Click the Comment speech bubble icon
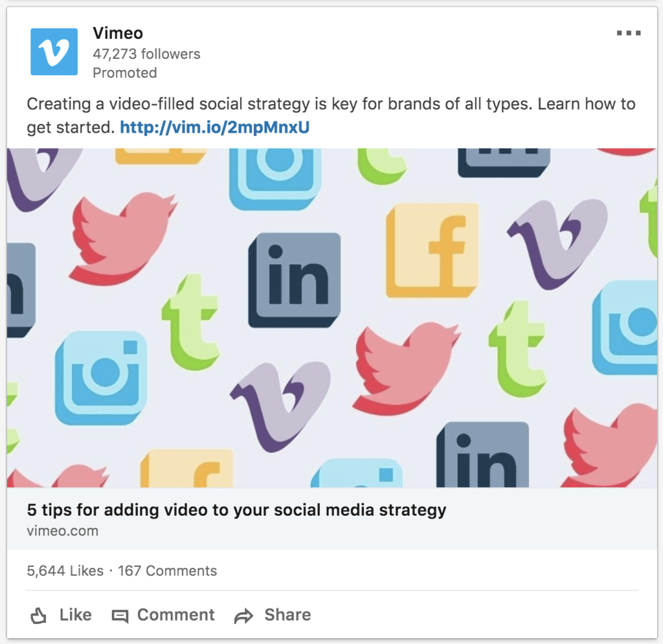 (x=120, y=616)
